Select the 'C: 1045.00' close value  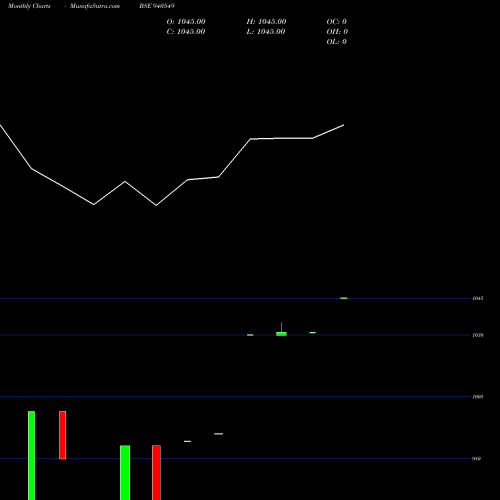[x=186, y=32]
